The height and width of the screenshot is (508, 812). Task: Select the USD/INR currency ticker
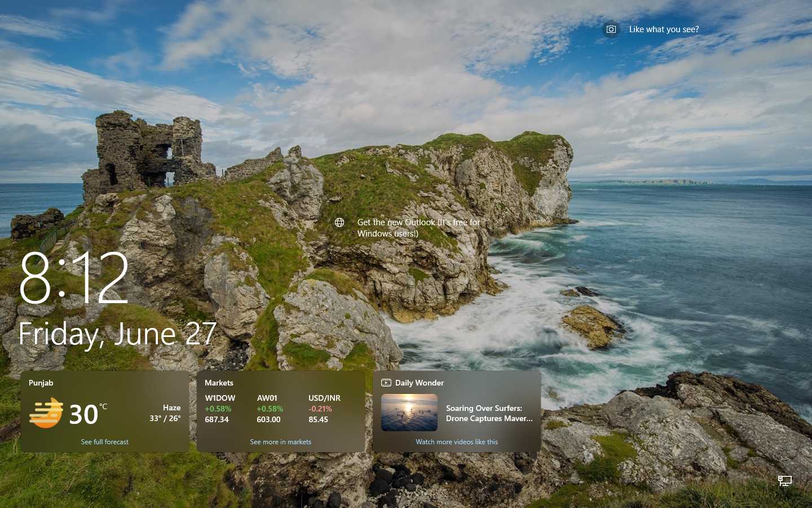pos(324,398)
